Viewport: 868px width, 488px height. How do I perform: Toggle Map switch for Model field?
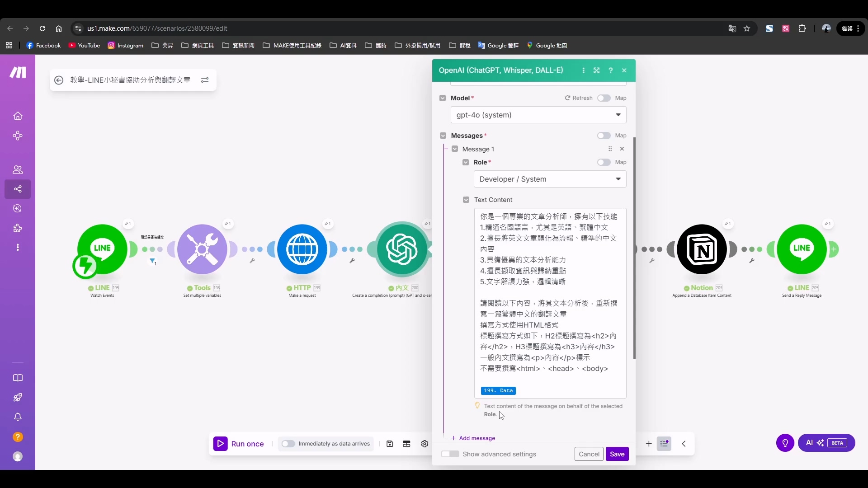pos(604,98)
